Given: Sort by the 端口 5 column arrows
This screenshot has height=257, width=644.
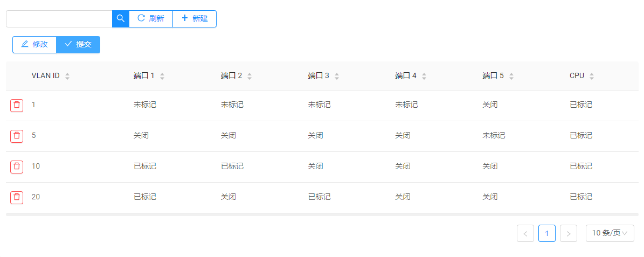Looking at the screenshot, I should (x=511, y=77).
